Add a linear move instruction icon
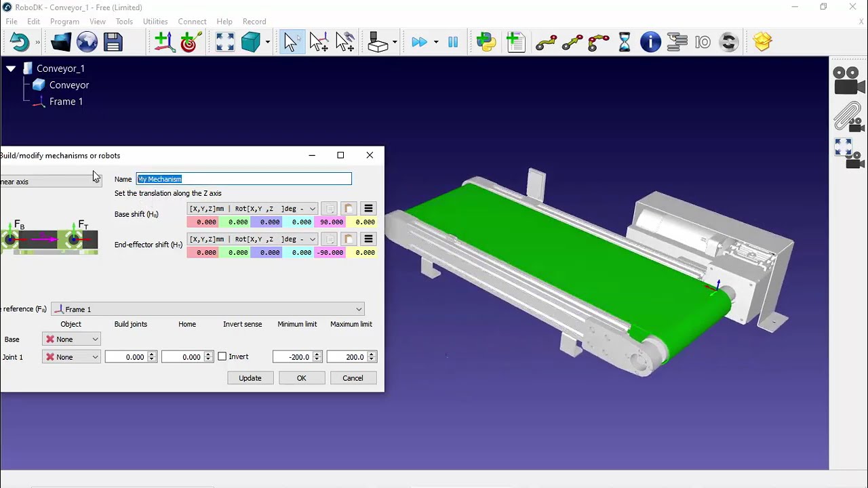 tap(572, 42)
